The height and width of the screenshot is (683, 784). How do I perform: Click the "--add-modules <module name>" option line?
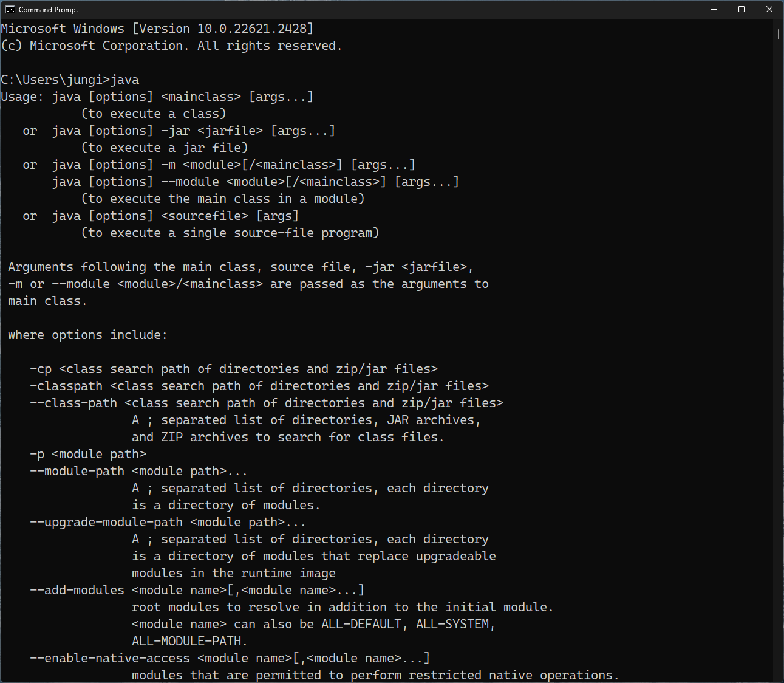point(197,590)
